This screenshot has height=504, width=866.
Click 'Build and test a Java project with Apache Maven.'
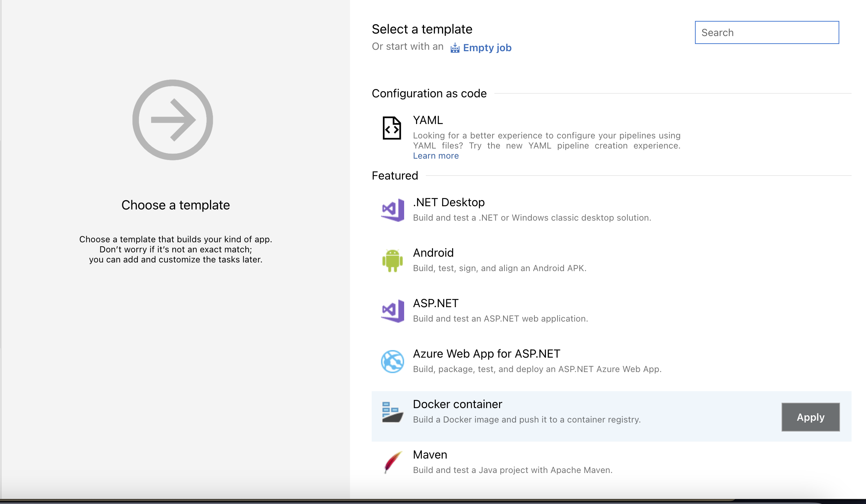[512, 470]
